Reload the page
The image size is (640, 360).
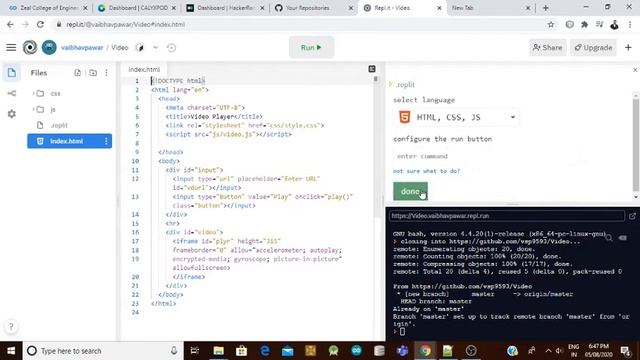point(40,24)
